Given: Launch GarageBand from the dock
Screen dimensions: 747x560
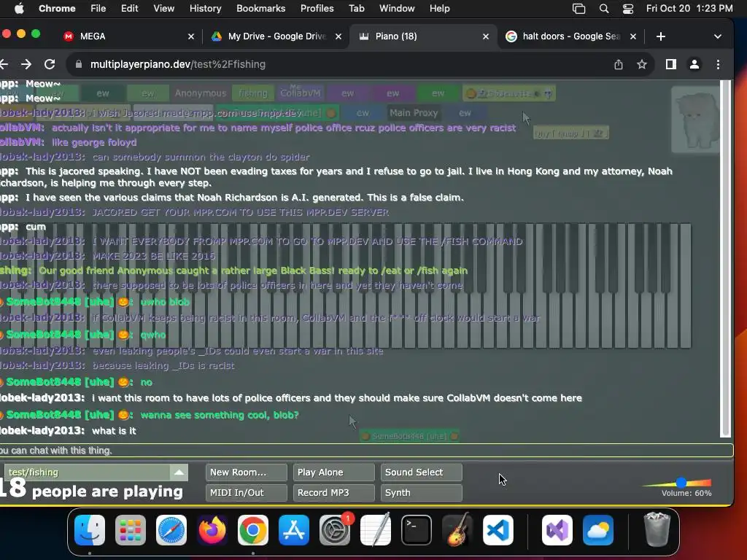Looking at the screenshot, I should pos(457,530).
